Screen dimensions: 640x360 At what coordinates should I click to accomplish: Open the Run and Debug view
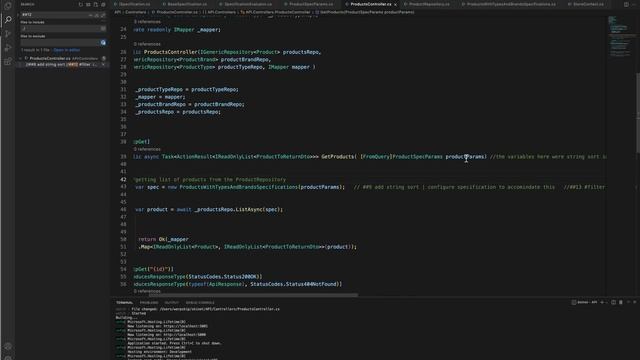[x=8, y=48]
